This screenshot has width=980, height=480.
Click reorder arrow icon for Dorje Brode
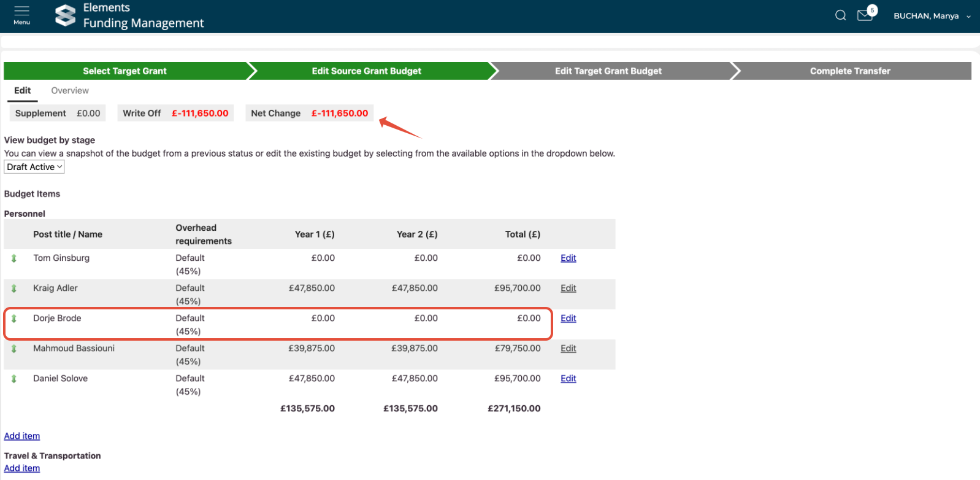14,319
